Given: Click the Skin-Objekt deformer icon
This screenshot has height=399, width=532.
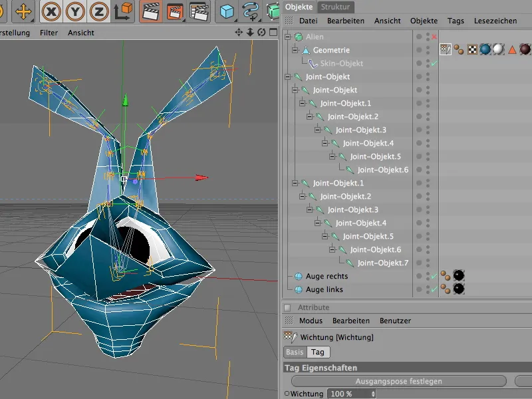Looking at the screenshot, I should tap(313, 63).
